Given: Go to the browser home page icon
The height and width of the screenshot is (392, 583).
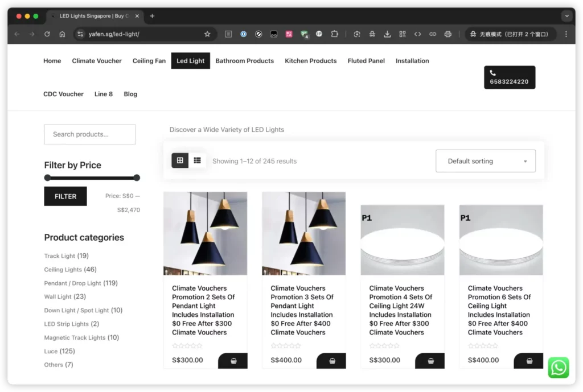Looking at the screenshot, I should pos(62,34).
